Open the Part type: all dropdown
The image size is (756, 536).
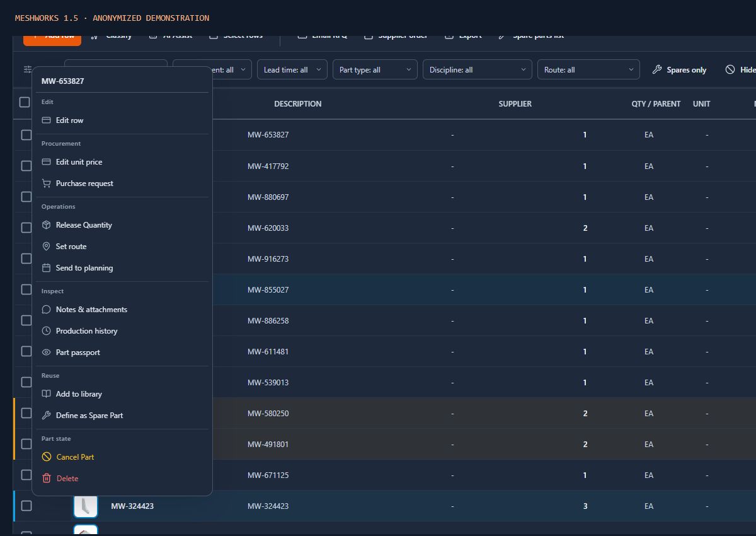click(x=375, y=70)
